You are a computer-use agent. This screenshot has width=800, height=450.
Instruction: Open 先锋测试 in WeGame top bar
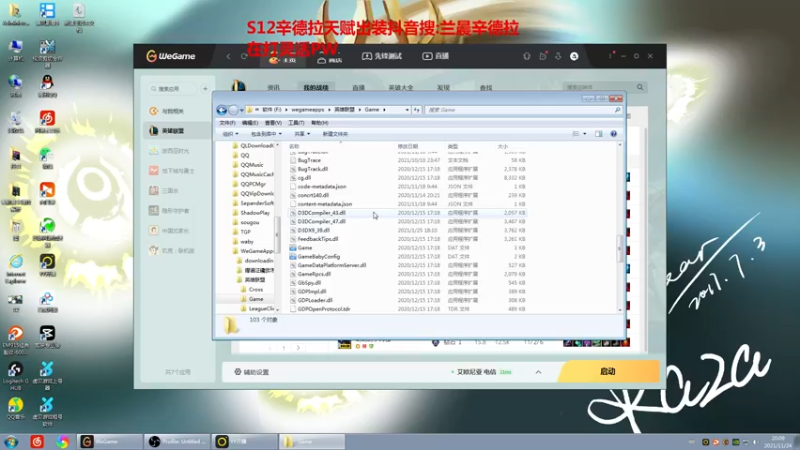[x=382, y=56]
